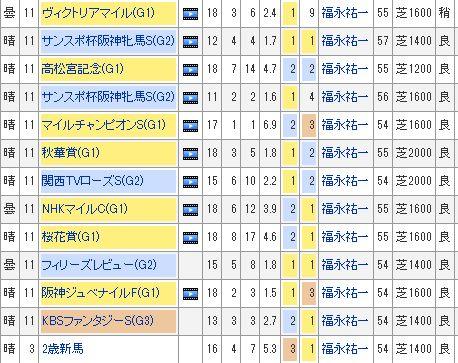The width and height of the screenshot is (458, 363).
Task: Play the 関西TVローズS(G2) video icon
Action: tap(191, 182)
